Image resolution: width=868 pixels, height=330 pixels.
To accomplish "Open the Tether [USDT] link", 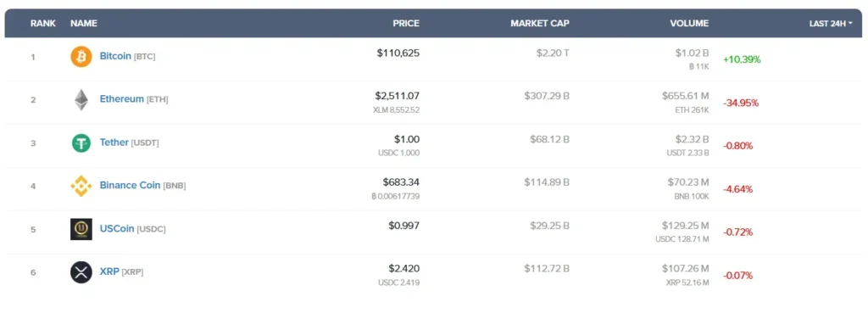I will click(129, 143).
